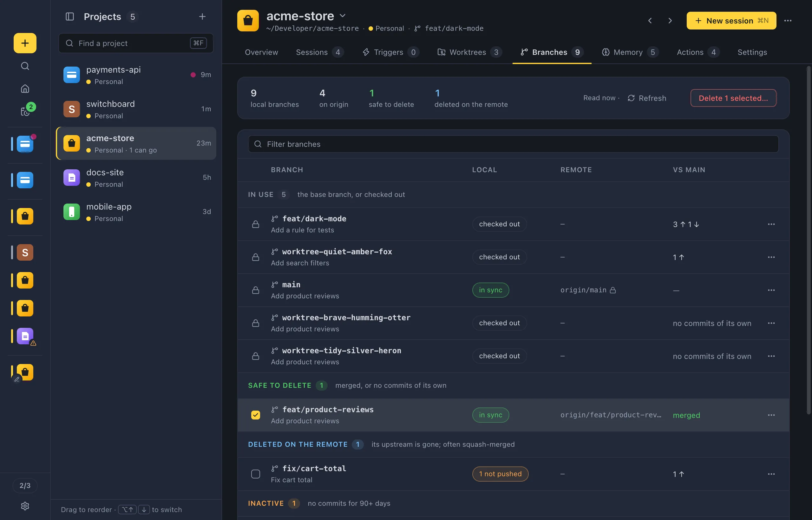Image resolution: width=812 pixels, height=520 pixels.
Task: Click the 'safe to delete' stat
Action: coord(391,98)
